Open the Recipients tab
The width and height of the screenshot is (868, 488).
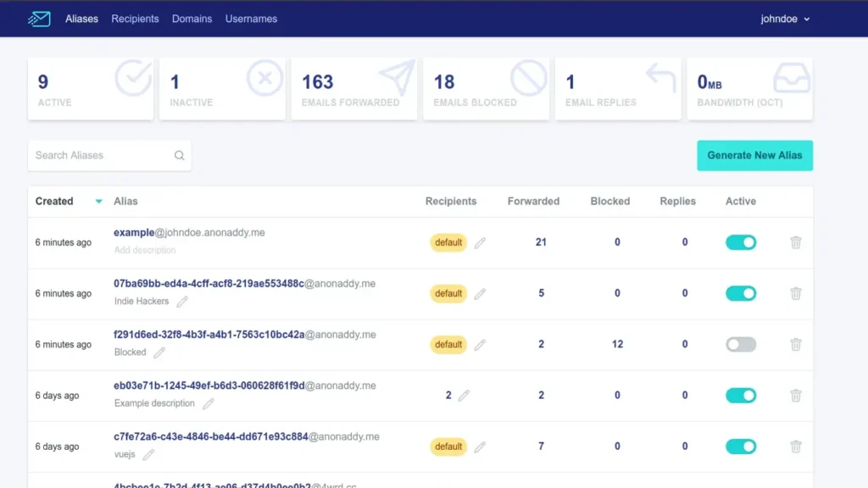[135, 19]
